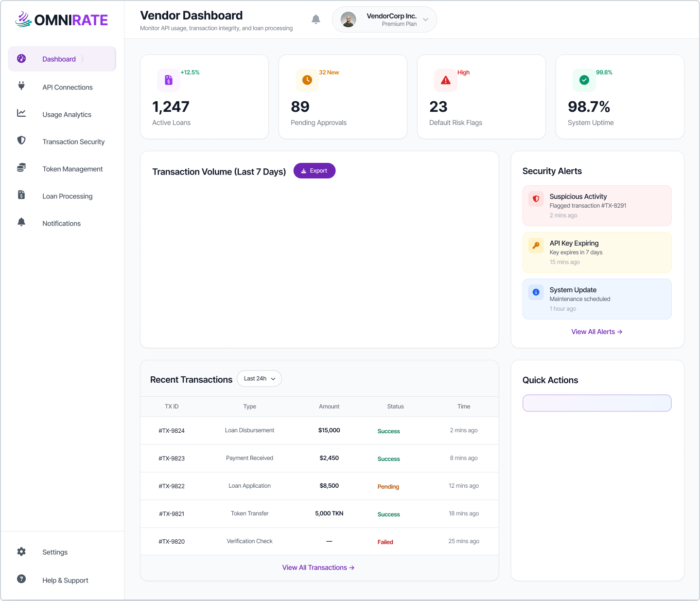Open the Notifications menu item
Screen dimensions: 700x601
(62, 223)
